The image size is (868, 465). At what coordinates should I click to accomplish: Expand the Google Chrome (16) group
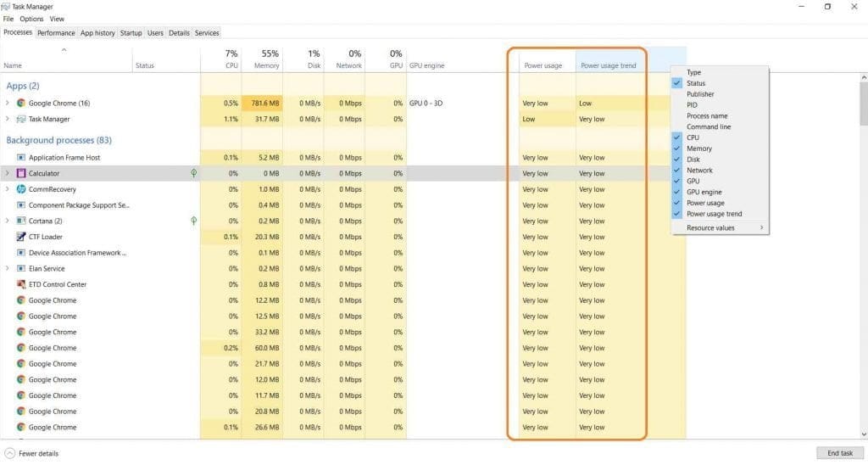pyautogui.click(x=8, y=104)
